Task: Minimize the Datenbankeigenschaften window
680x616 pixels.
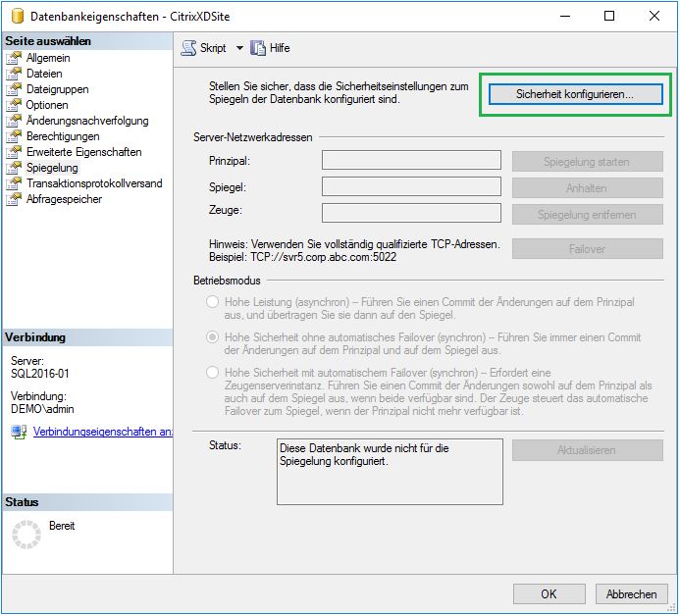Action: 564,17
